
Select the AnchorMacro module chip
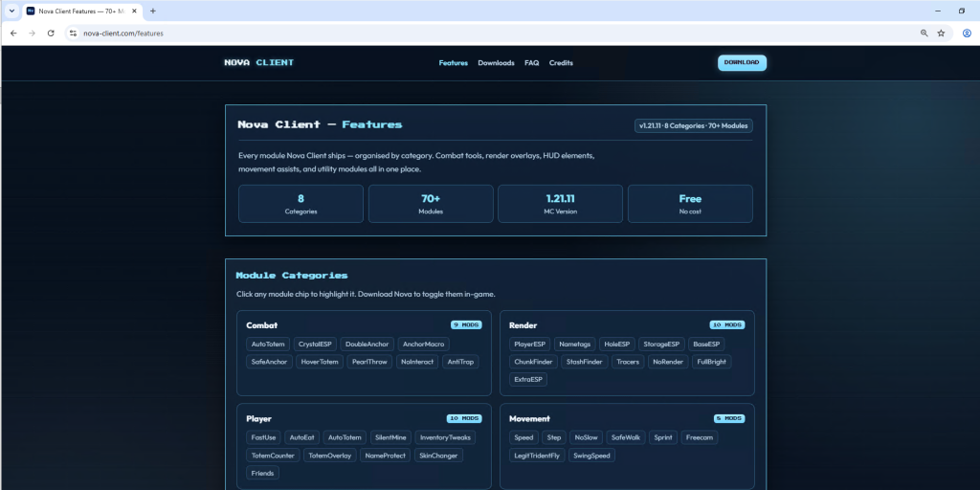pos(423,345)
